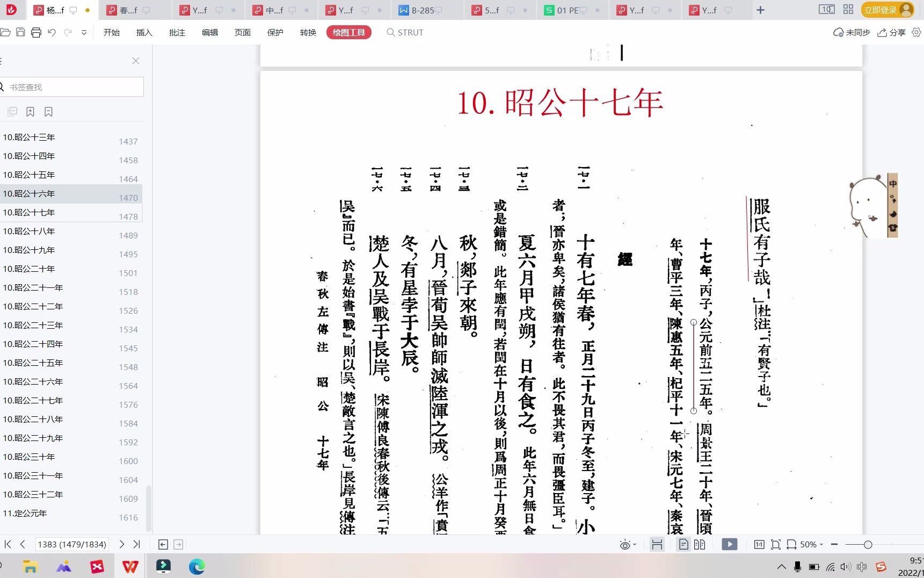Set zoom to actual size 1:1
Screen dimensions: 924x578
pyautogui.click(x=759, y=545)
